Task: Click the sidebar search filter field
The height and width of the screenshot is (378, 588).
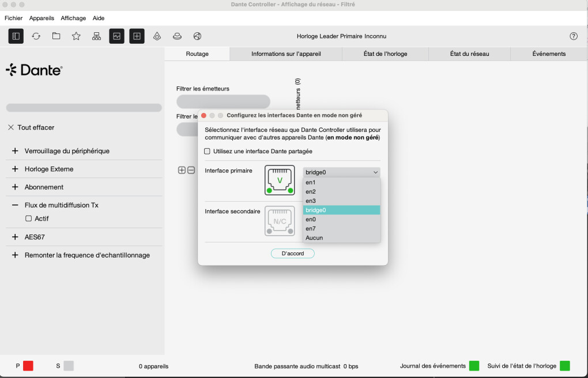Action: pos(84,108)
